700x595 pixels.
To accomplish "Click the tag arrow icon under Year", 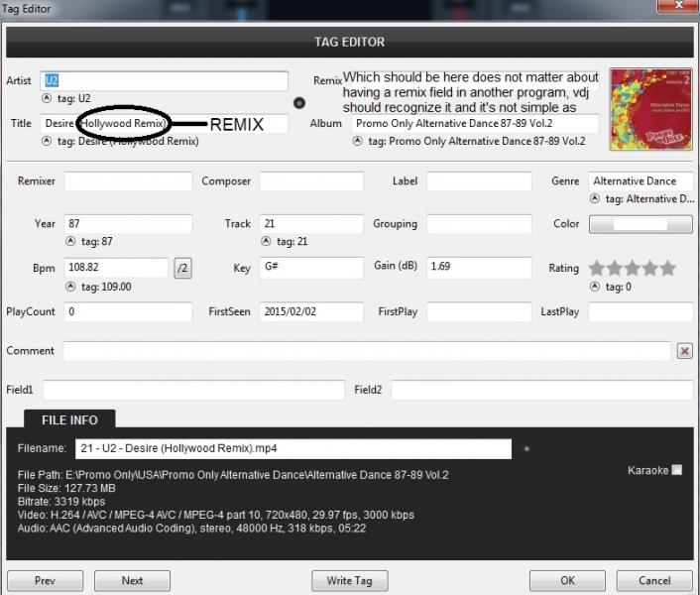I will click(x=70, y=242).
